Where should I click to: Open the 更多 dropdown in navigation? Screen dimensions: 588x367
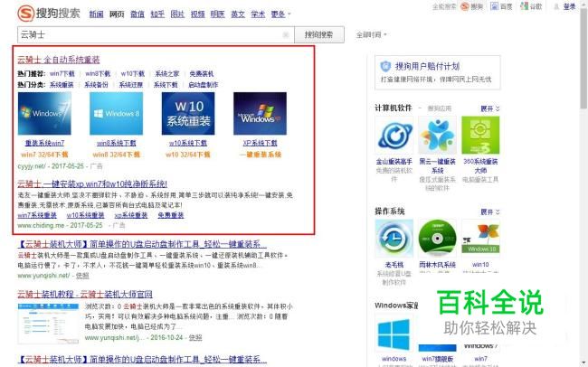click(x=280, y=14)
